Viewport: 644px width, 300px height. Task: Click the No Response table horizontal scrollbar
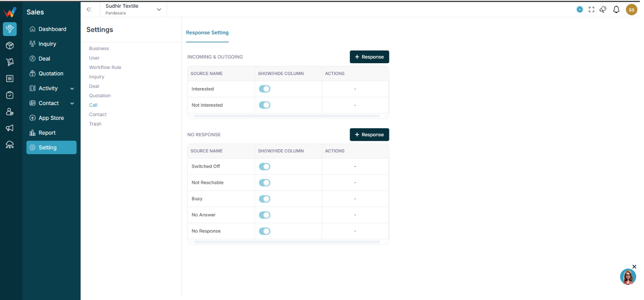287,242
